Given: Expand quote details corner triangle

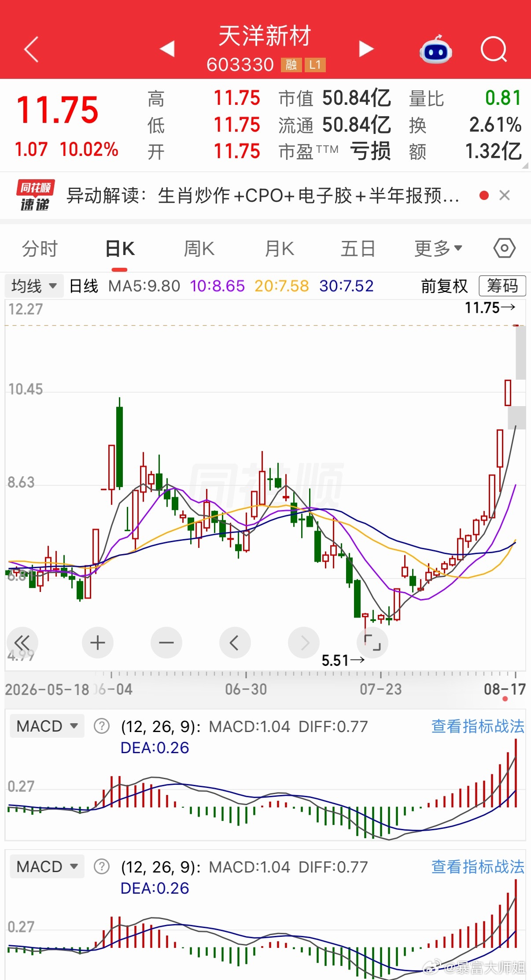Looking at the screenshot, I should 525,166.
